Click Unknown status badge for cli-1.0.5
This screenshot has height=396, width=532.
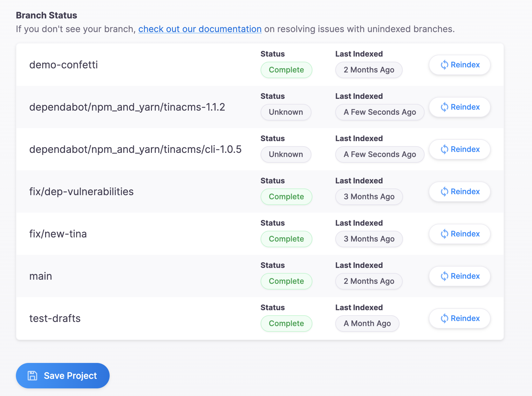[286, 154]
